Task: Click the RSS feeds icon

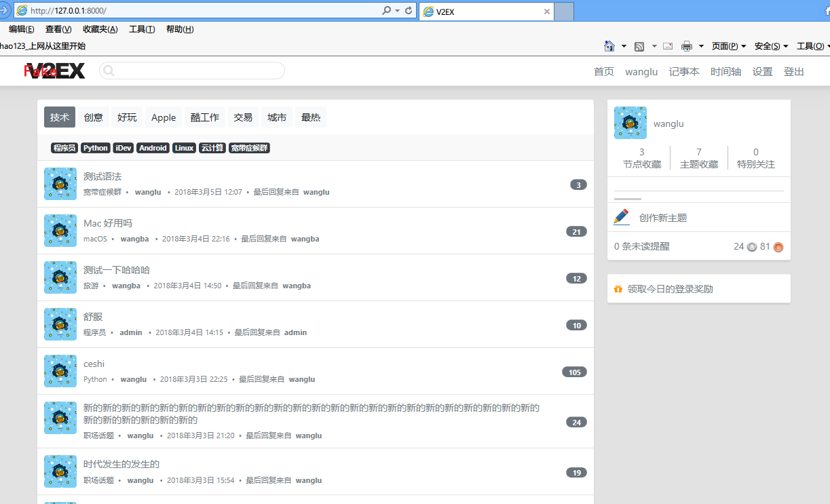Action: coord(639,46)
